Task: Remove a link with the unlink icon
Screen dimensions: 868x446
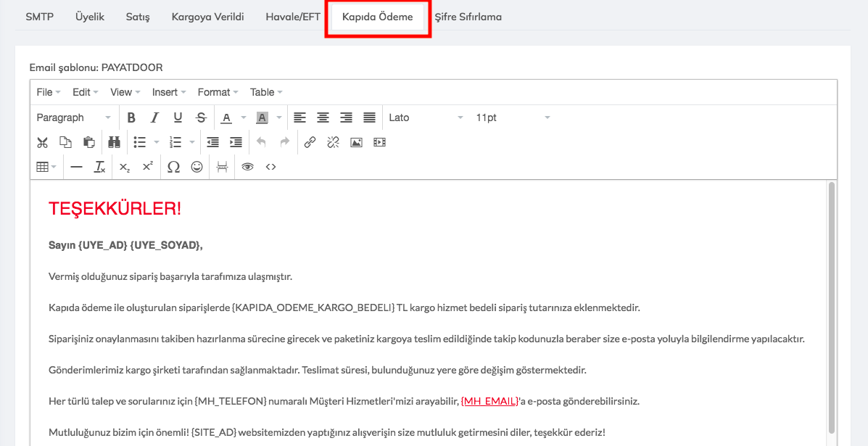Action: [x=332, y=142]
